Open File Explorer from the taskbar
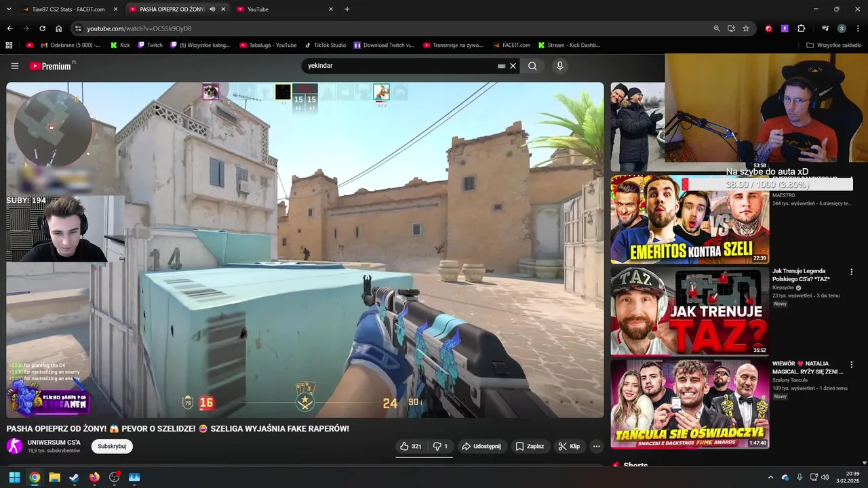 coord(54,477)
